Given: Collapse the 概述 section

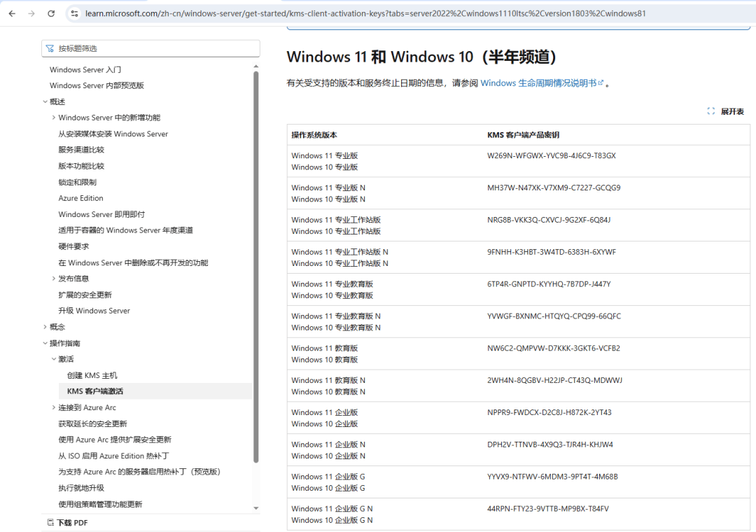Looking at the screenshot, I should [45, 101].
